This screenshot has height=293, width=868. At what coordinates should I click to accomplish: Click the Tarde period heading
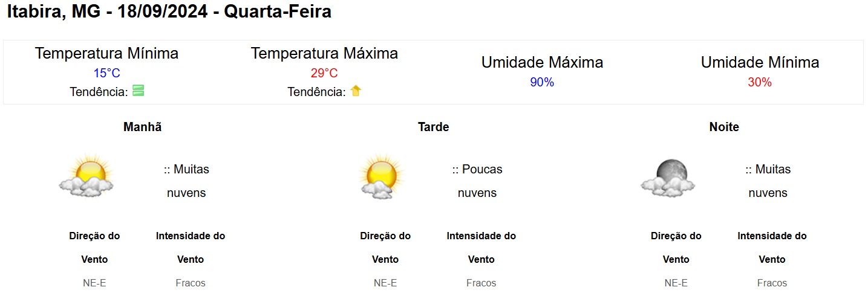(x=433, y=127)
